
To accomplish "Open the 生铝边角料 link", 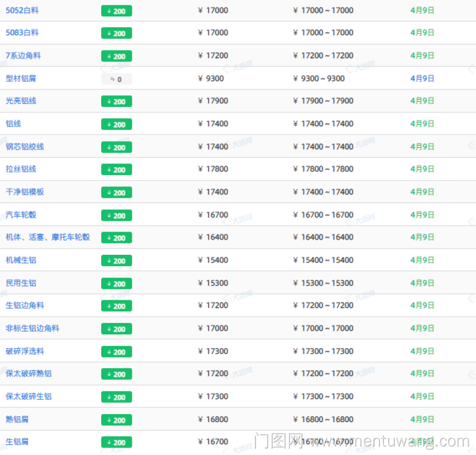I will click(25, 305).
